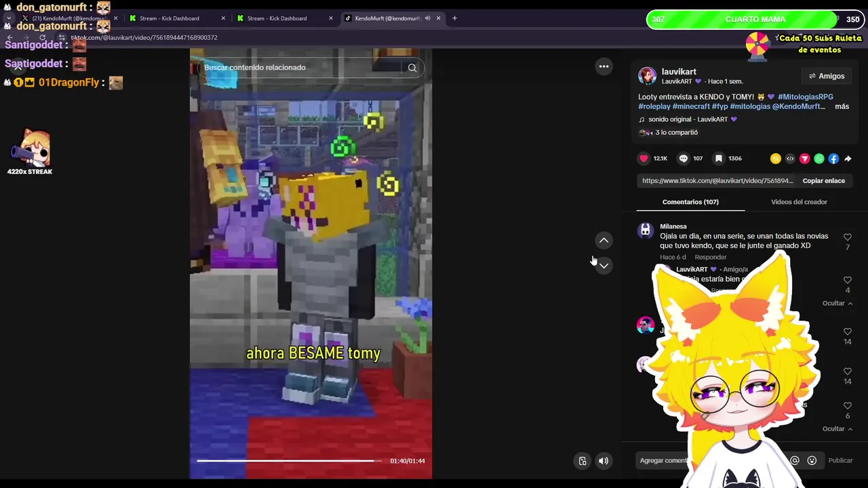Open comments via the speech bubble icon
The image size is (868, 488).
[684, 159]
